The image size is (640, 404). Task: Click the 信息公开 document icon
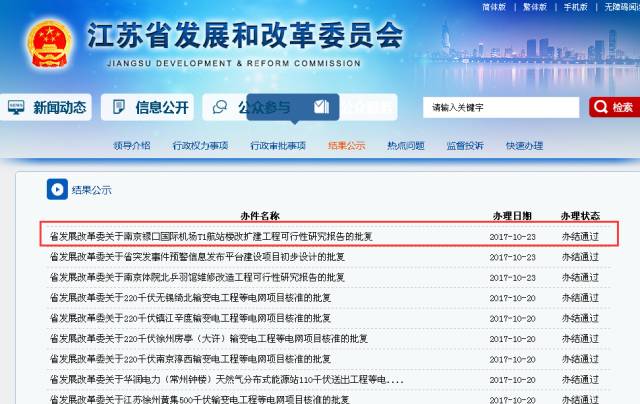[118, 107]
